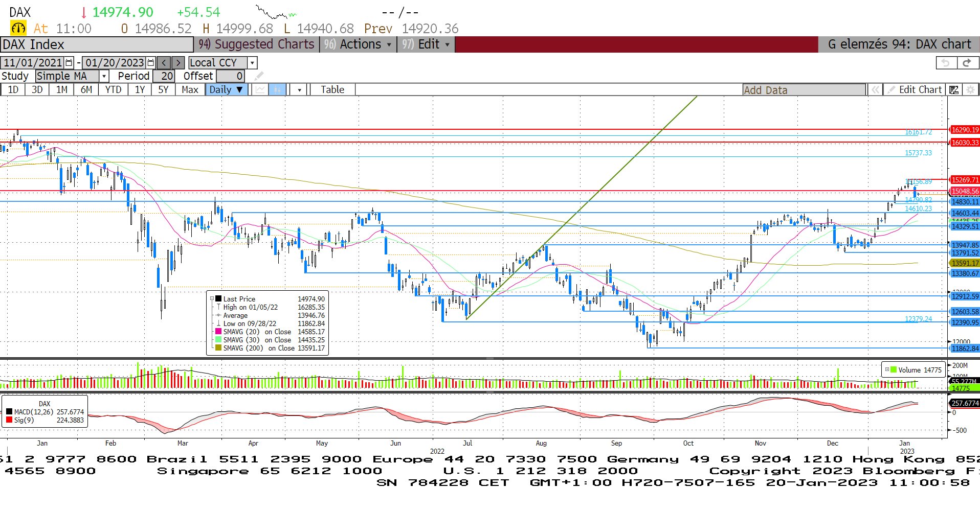Click the 16030.33 red price level label
This screenshot has width=980, height=511.
point(965,143)
